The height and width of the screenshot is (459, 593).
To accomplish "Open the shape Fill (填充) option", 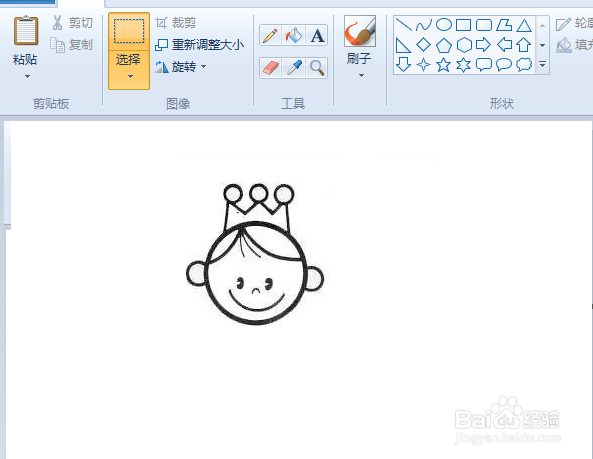I will [574, 45].
